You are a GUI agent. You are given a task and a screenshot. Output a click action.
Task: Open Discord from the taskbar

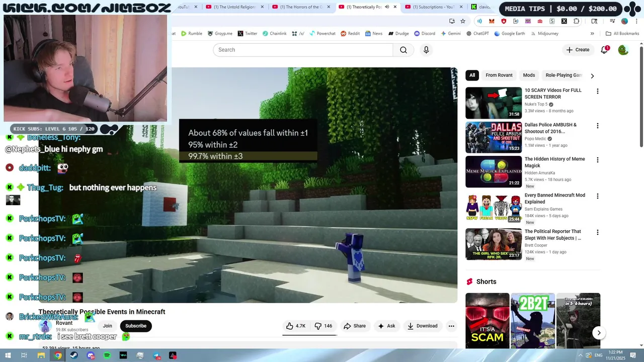[x=91, y=355]
